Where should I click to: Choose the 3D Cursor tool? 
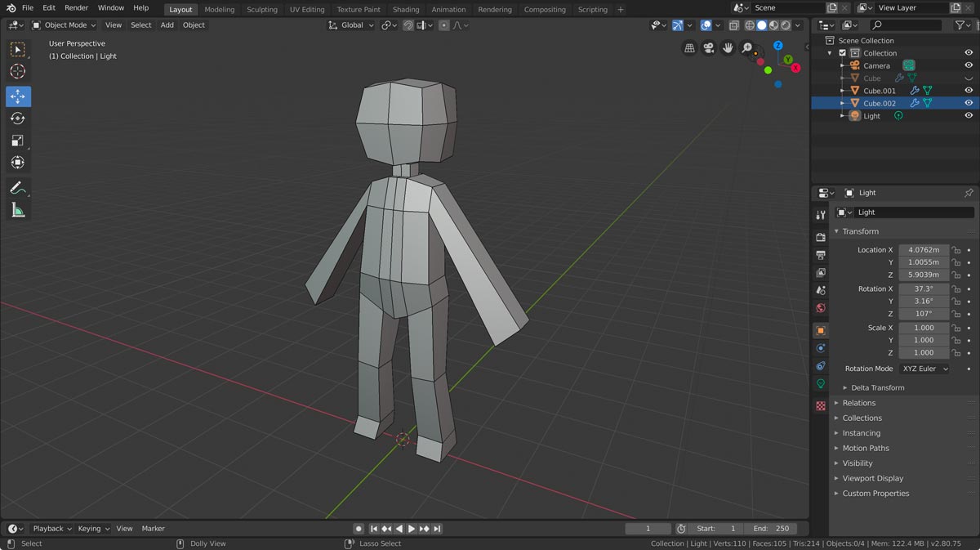click(x=18, y=71)
